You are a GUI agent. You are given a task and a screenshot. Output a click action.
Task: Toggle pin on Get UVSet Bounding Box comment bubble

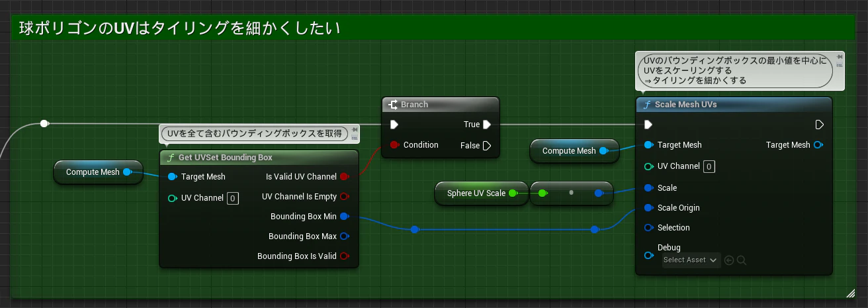[355, 130]
